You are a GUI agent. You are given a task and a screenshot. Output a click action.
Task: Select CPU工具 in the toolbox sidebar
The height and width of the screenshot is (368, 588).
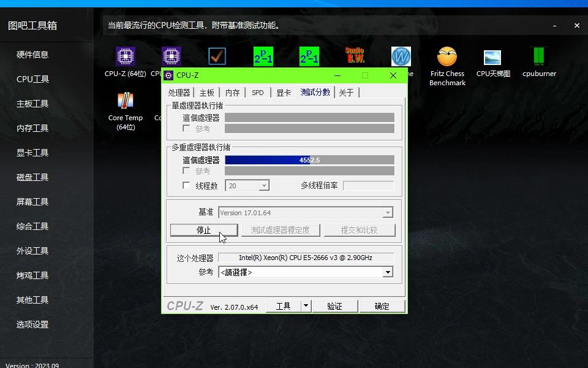coord(32,79)
